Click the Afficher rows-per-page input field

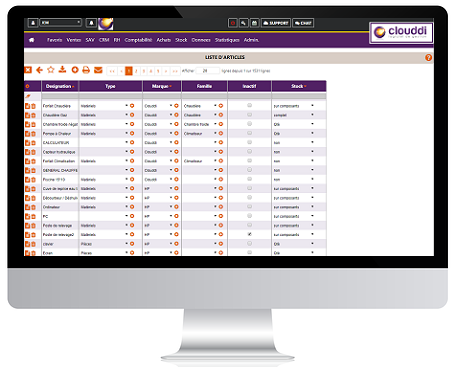point(207,71)
